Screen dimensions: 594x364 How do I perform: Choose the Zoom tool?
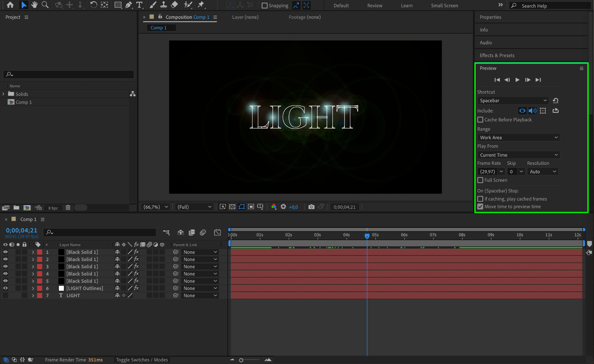pyautogui.click(x=45, y=5)
